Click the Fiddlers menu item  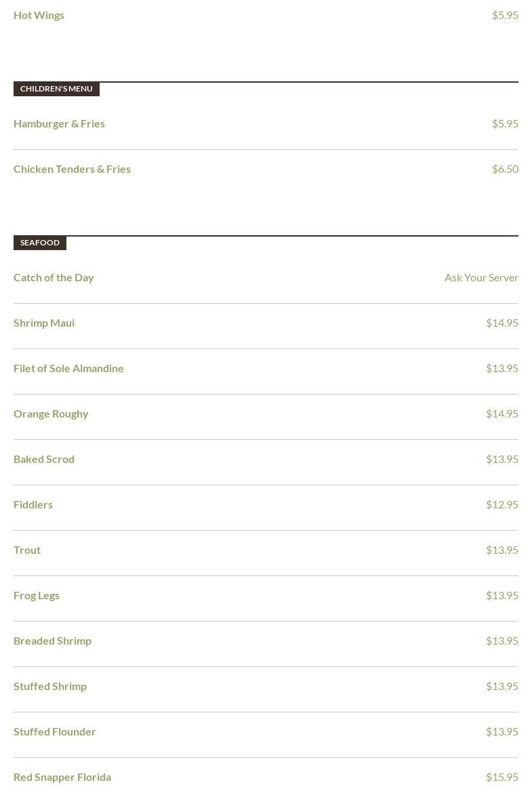33,505
